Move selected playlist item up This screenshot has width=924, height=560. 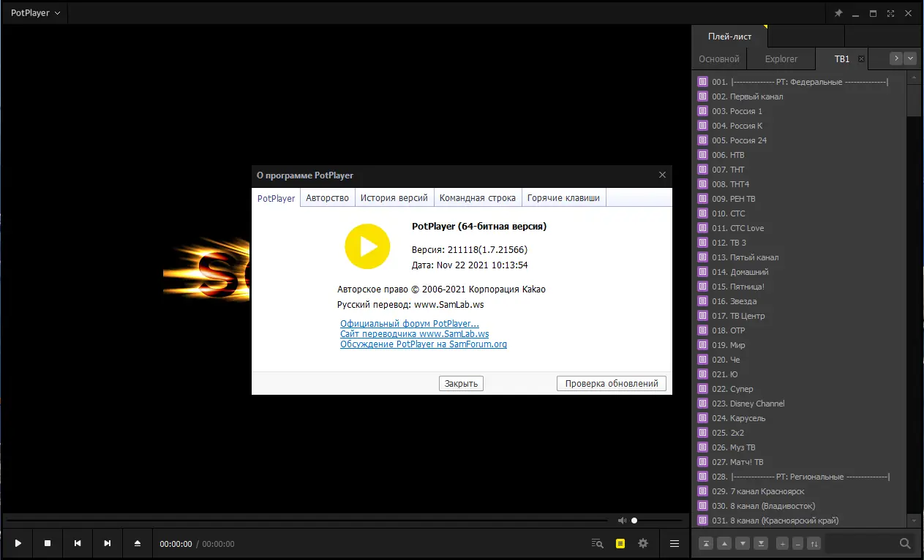724,543
